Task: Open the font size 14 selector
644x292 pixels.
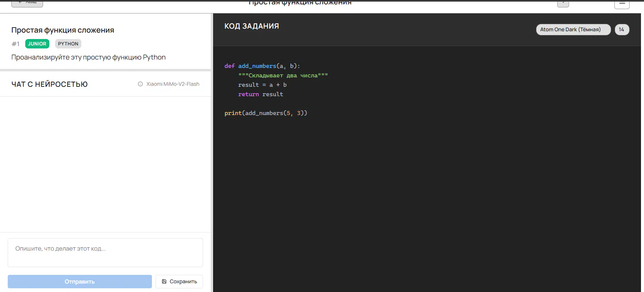Action: [621, 30]
